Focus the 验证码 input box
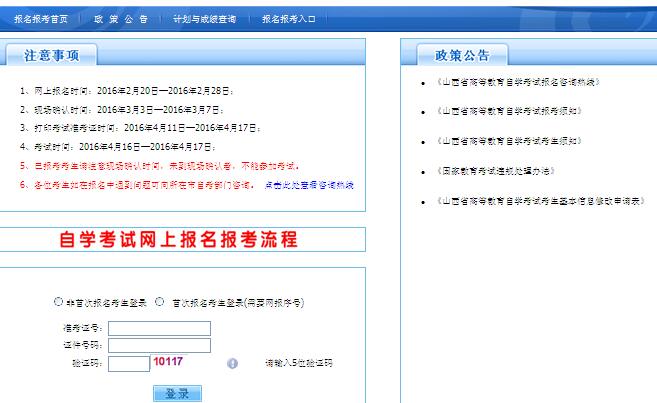The image size is (657, 403). click(x=129, y=363)
